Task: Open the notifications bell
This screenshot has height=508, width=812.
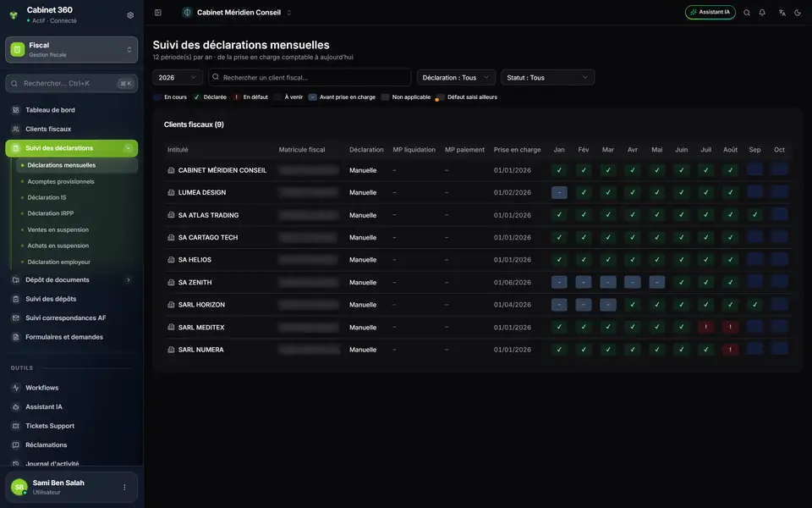Action: (762, 13)
